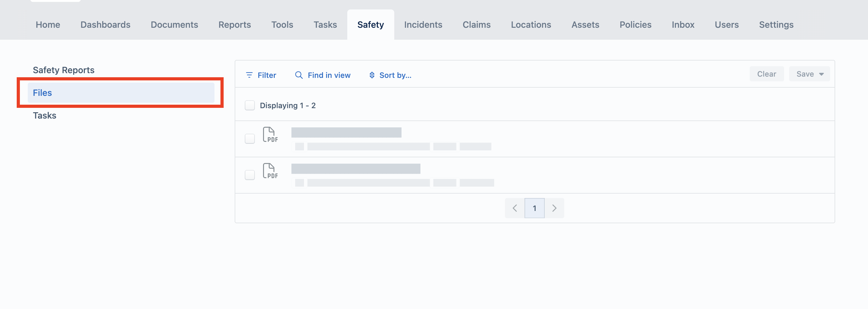This screenshot has width=868, height=309.
Task: Open the Home tab
Action: point(48,25)
